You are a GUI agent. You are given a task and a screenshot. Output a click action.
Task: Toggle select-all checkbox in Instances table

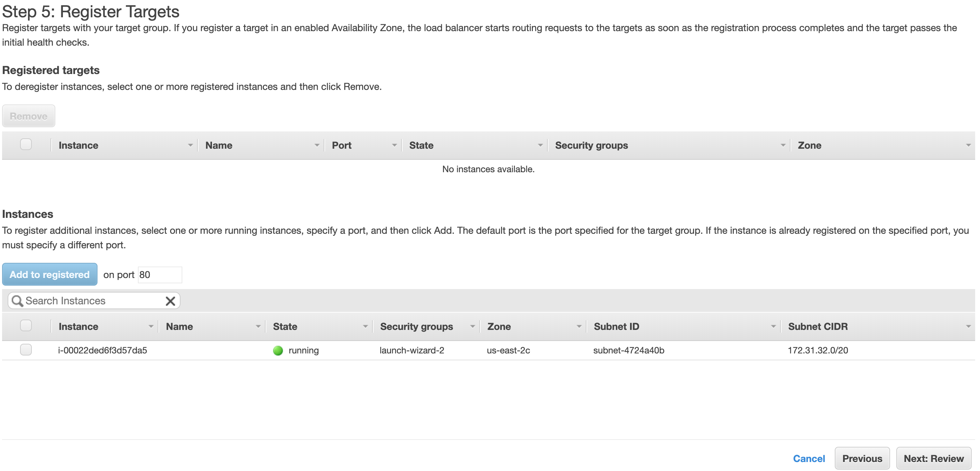(x=26, y=326)
